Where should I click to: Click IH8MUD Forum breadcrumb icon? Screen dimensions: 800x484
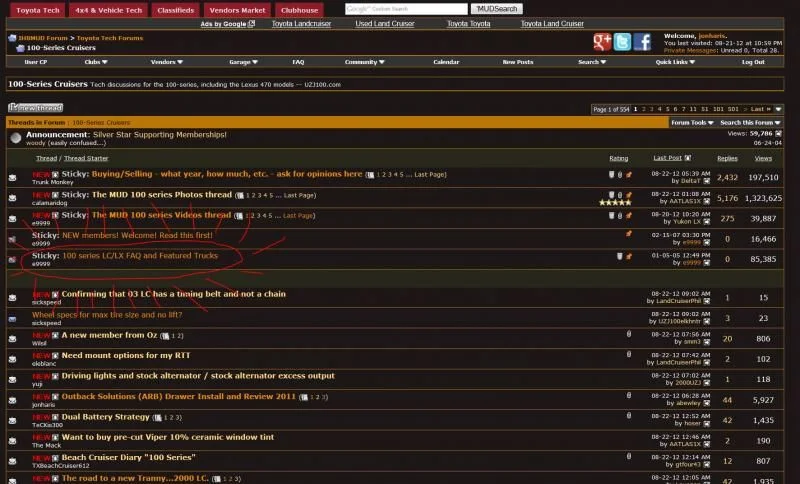(12, 38)
